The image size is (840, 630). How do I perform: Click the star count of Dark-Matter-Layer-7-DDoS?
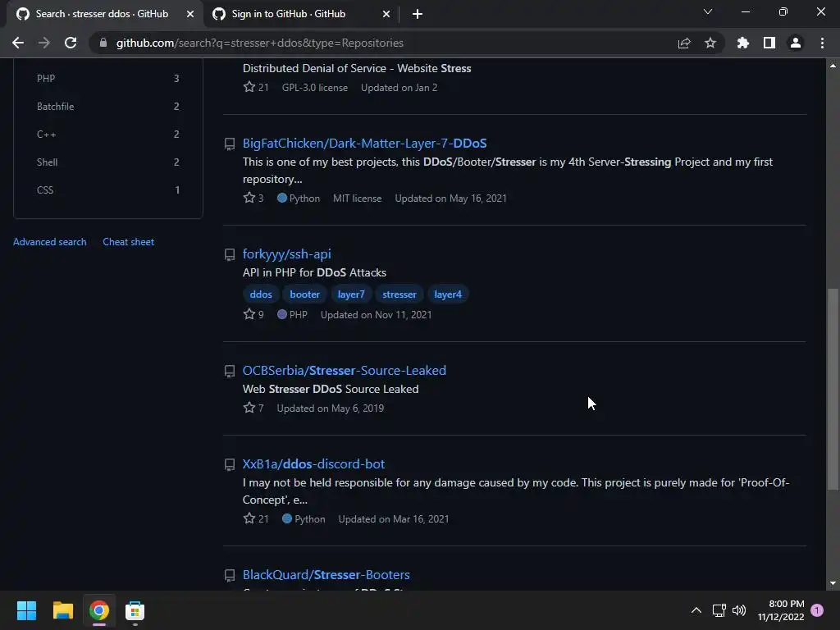point(253,198)
